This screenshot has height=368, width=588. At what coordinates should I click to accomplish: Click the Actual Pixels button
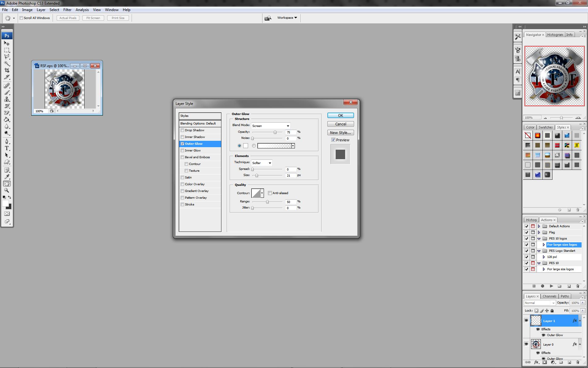click(68, 18)
